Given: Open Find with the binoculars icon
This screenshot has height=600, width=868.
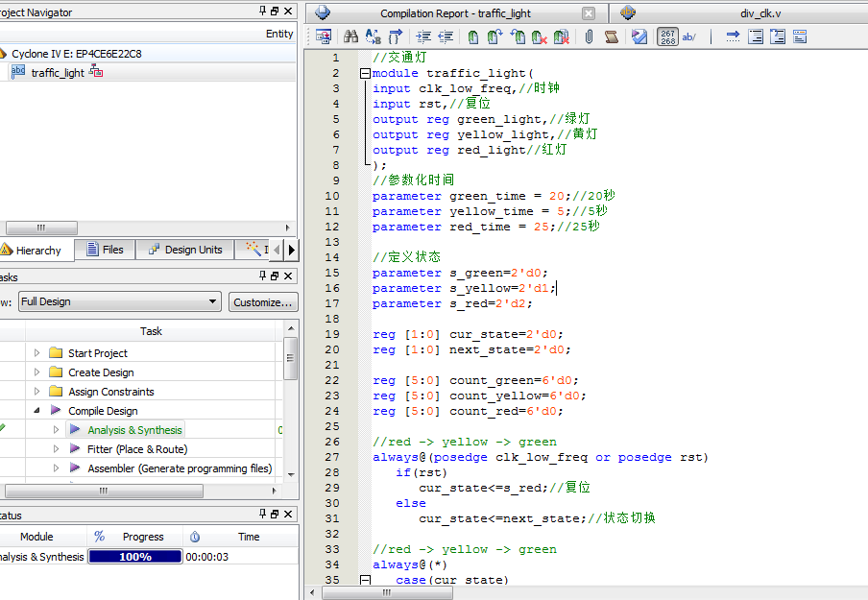Looking at the screenshot, I should point(351,36).
